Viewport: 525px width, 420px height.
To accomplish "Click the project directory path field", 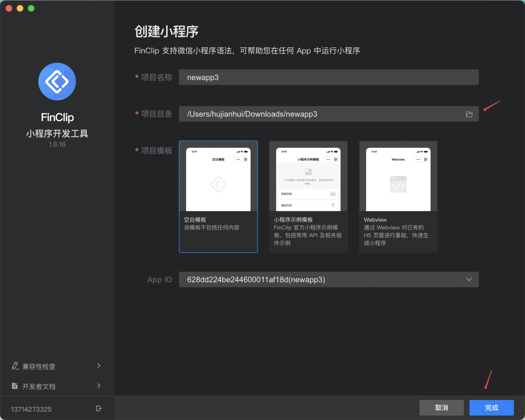I will coord(329,114).
